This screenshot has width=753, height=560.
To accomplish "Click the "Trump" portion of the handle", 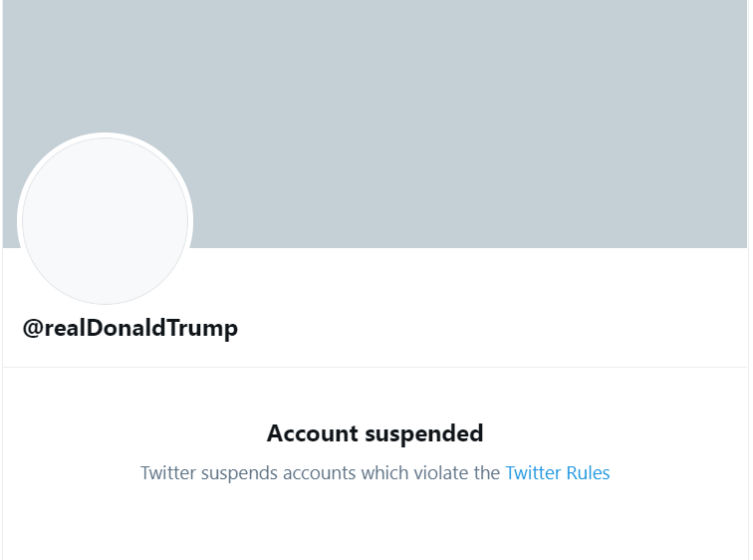I will tap(202, 330).
